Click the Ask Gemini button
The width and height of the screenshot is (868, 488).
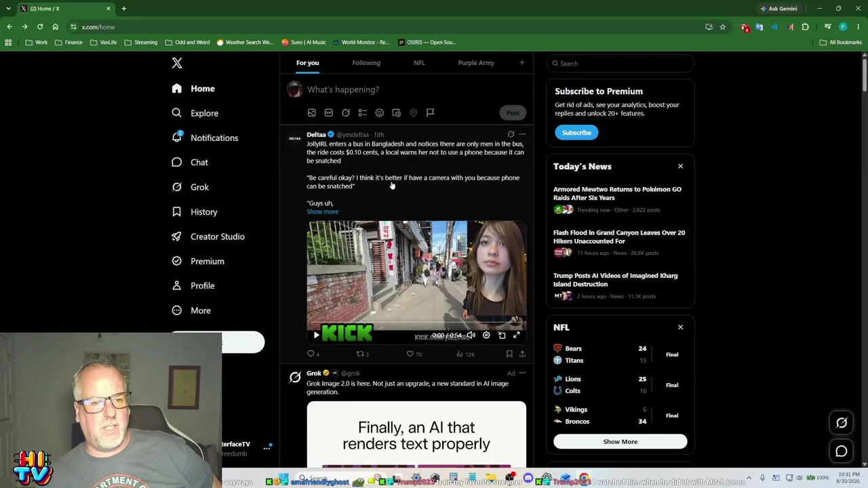click(x=778, y=9)
